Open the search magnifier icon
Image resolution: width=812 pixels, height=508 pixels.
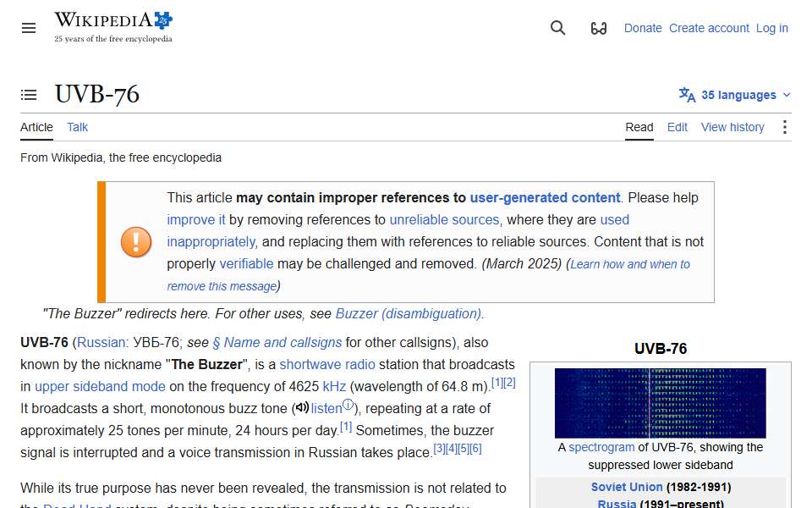[557, 27]
